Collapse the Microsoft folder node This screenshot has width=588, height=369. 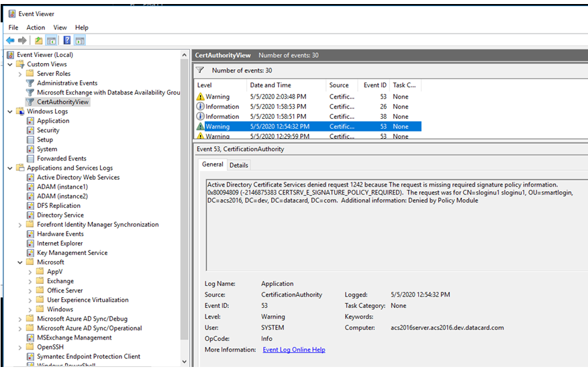click(20, 262)
